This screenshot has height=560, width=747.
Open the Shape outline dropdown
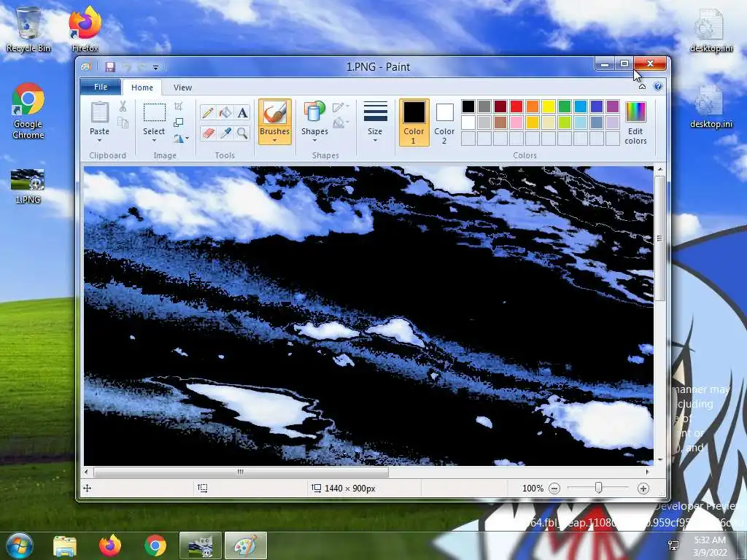tap(341, 107)
